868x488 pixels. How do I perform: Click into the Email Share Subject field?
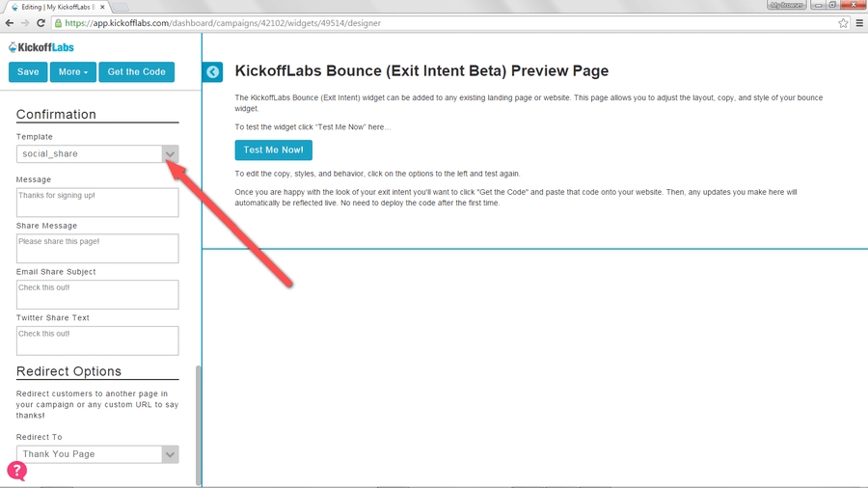pos(97,294)
